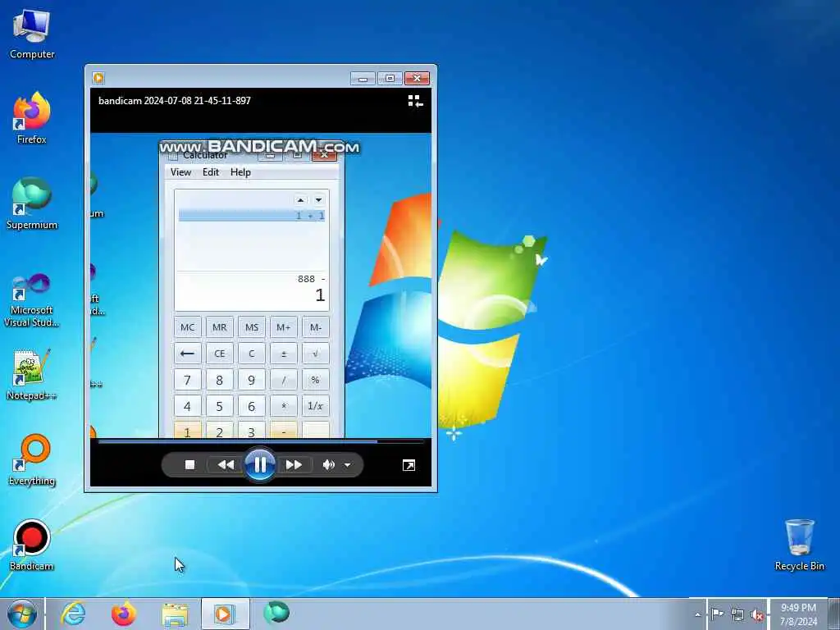Maximize the Media Player window

(x=390, y=78)
